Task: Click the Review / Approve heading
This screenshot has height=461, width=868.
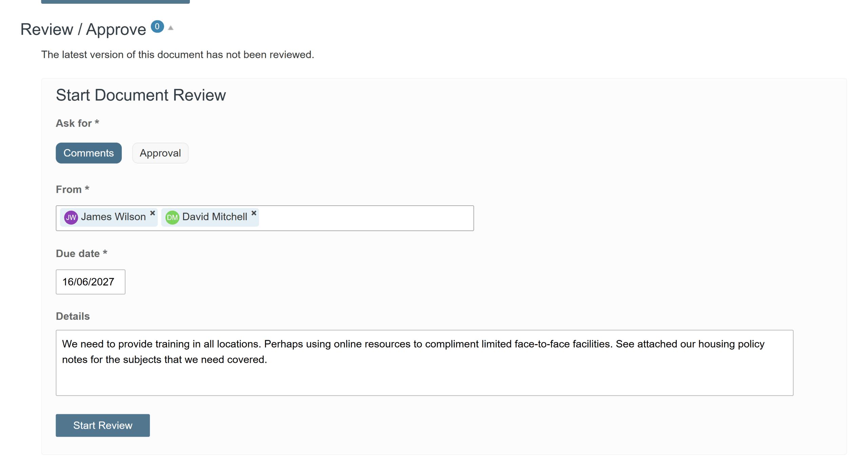Action: (83, 29)
